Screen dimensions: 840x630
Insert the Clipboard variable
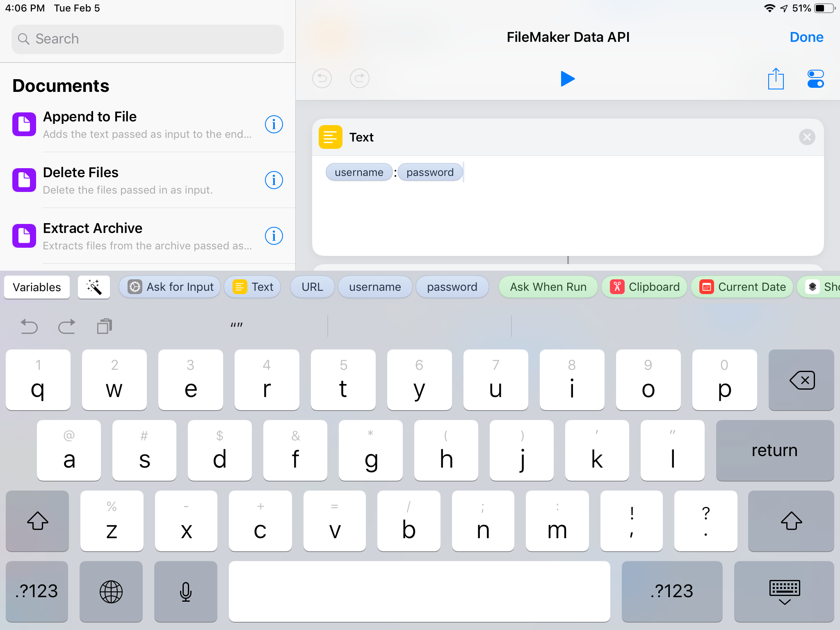(644, 287)
